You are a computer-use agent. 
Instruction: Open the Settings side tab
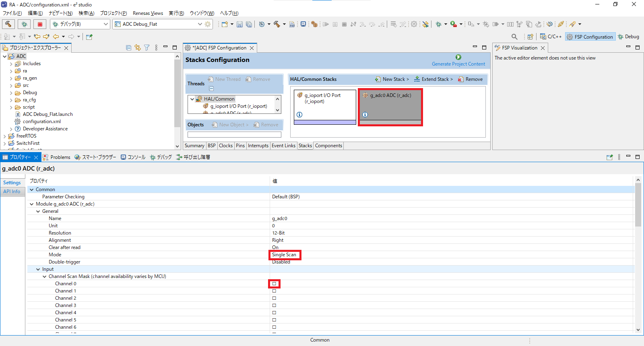[x=12, y=183]
